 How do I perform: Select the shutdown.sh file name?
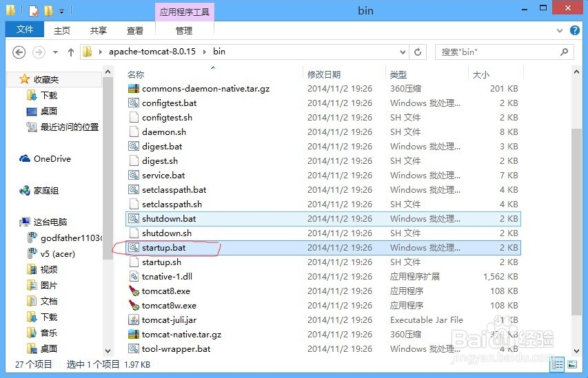pyautogui.click(x=167, y=233)
